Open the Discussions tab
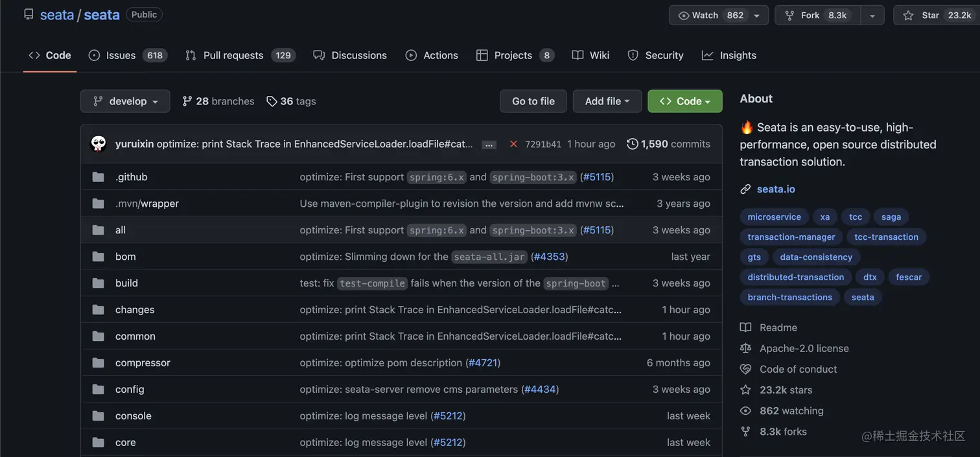 [x=350, y=55]
